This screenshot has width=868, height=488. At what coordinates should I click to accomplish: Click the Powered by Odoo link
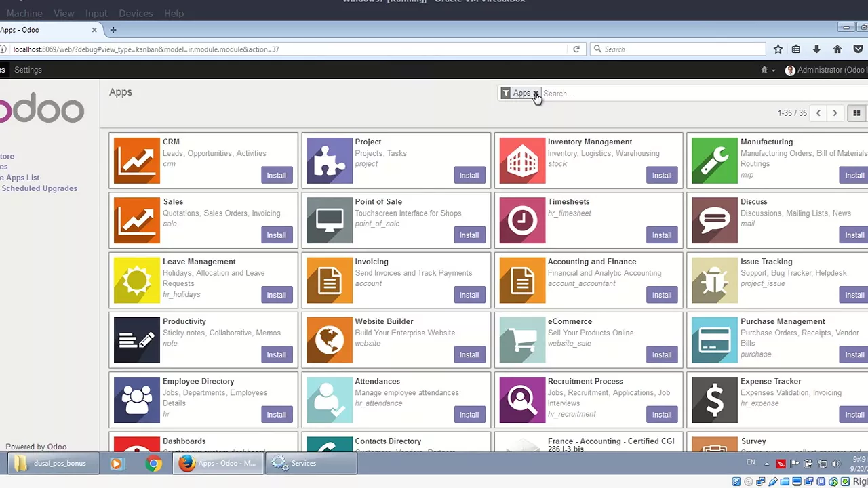36,447
